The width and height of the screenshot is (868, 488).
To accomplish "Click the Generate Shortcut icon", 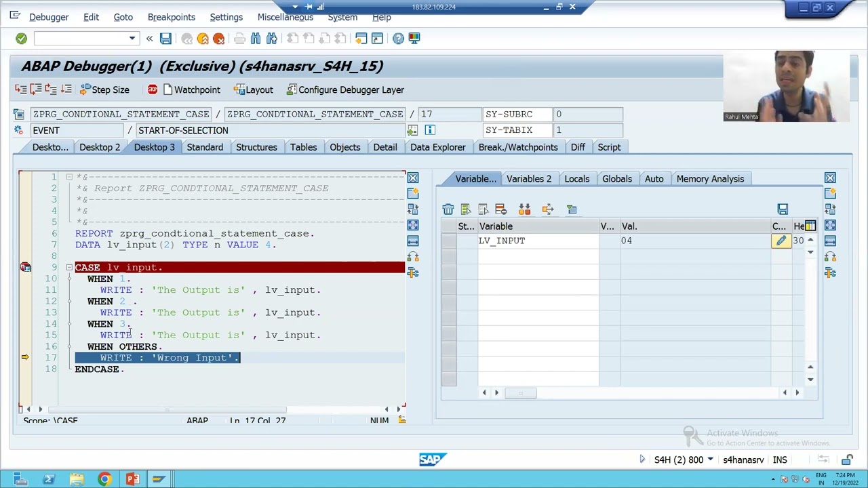I will click(377, 39).
